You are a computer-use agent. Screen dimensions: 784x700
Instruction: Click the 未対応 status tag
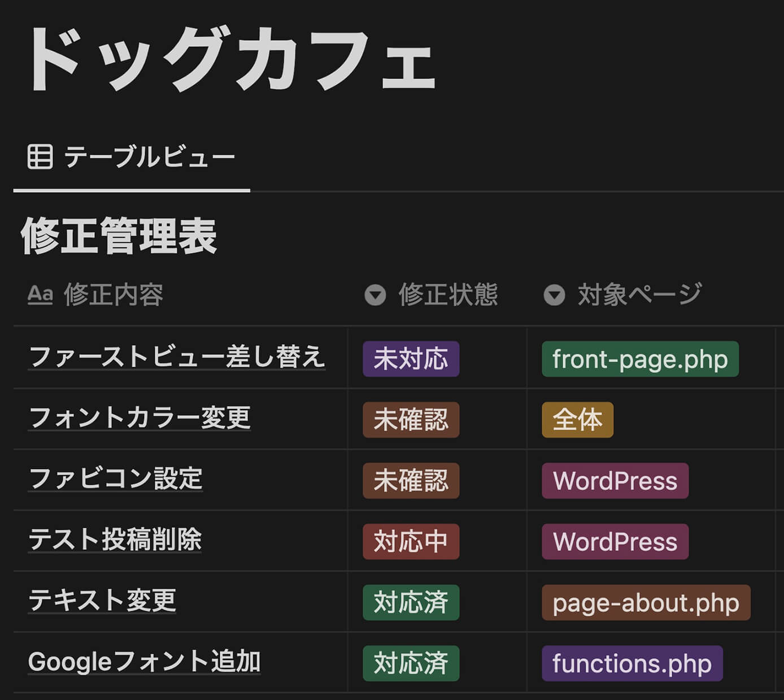click(x=411, y=359)
